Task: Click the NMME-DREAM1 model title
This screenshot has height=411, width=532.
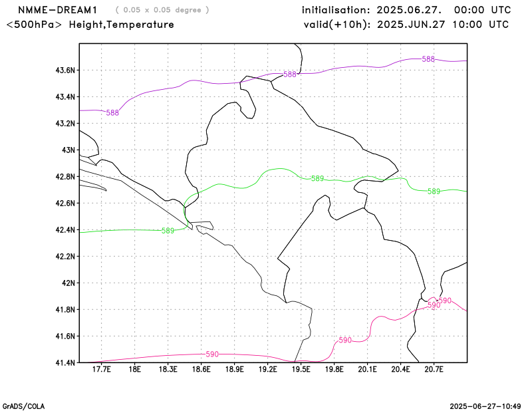Action: [57, 10]
